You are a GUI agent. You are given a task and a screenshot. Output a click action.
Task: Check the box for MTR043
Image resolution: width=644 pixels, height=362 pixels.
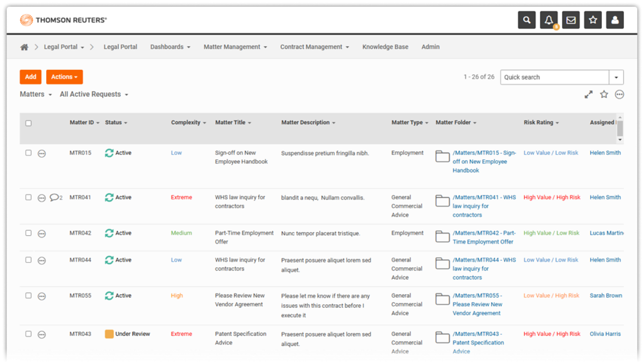point(29,334)
